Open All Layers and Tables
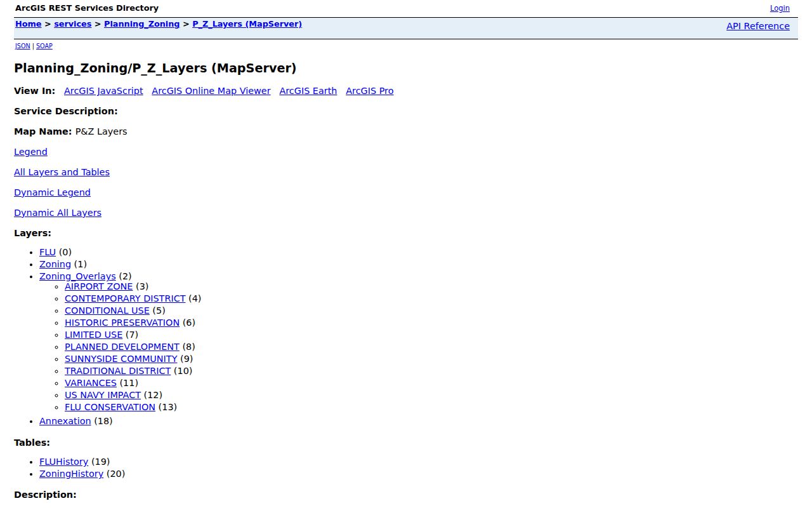This screenshot has width=812, height=508. [62, 172]
